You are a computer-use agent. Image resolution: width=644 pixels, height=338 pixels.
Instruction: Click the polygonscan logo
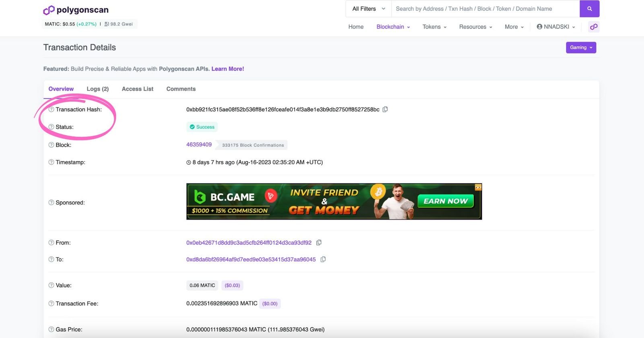(x=76, y=10)
